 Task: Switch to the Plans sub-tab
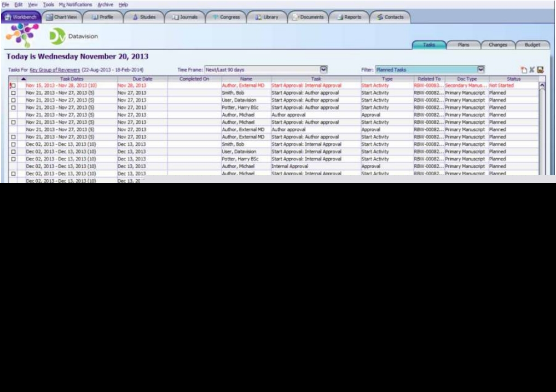click(464, 45)
